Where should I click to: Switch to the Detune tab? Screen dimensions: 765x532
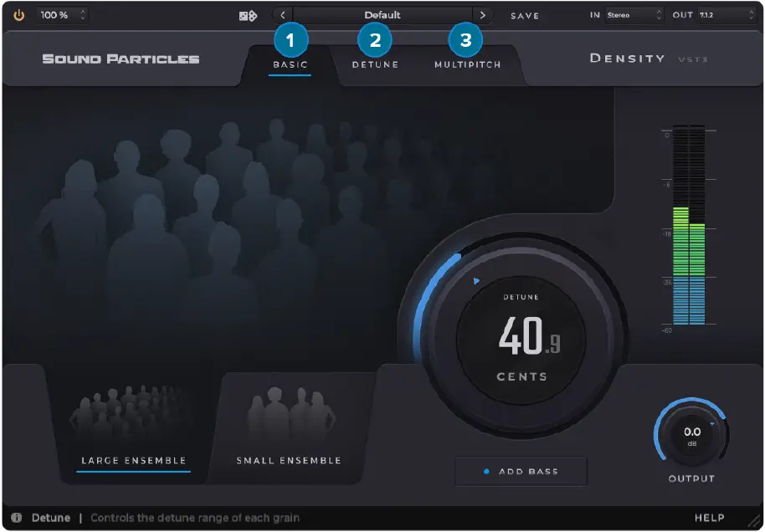[x=374, y=63]
